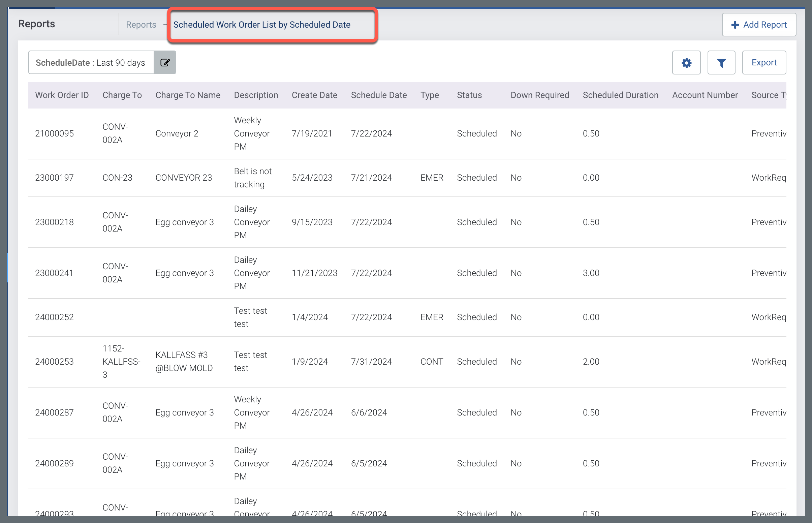Image resolution: width=812 pixels, height=523 pixels.
Task: Select Scheduled Work Order List breadcrumb title
Action: pos(262,25)
